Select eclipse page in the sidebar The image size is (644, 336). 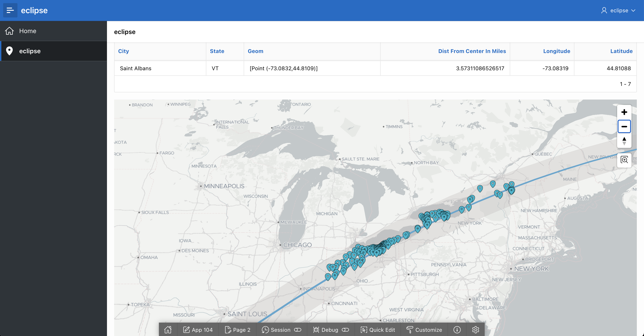click(x=30, y=51)
